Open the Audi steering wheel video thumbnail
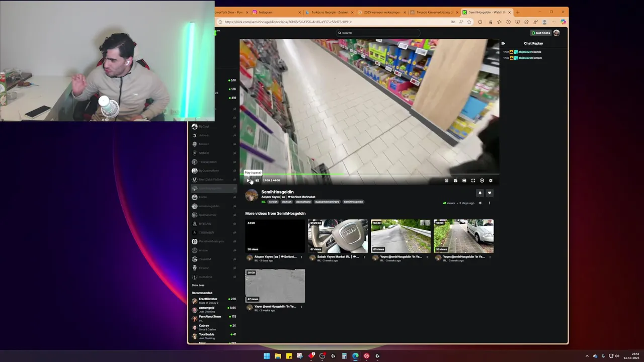 (338, 236)
